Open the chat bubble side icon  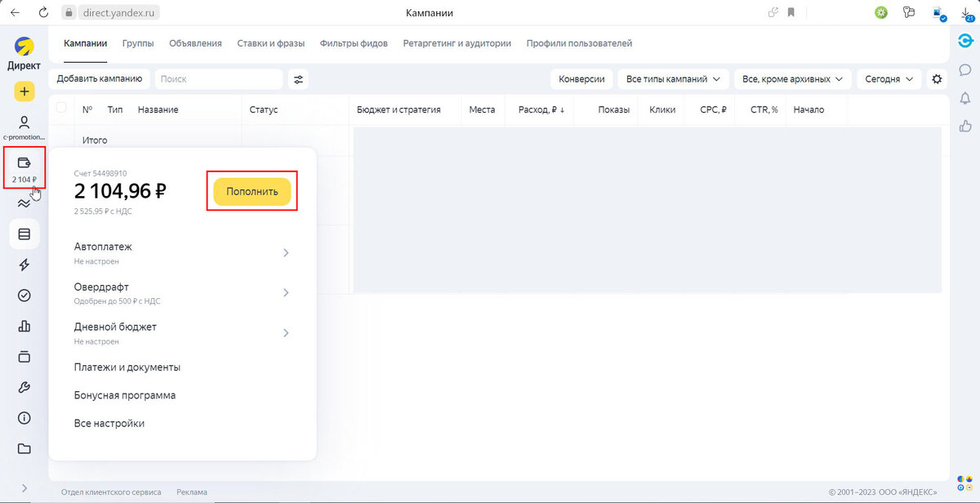(x=964, y=70)
